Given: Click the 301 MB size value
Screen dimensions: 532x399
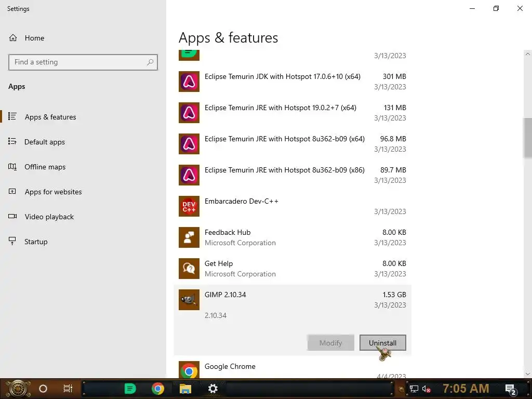Looking at the screenshot, I should [x=394, y=77].
